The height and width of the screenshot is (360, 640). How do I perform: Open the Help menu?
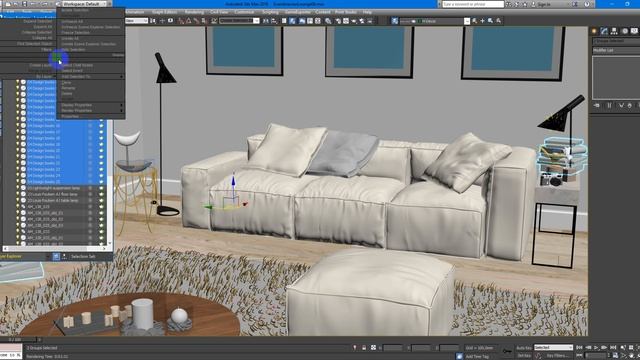pyautogui.click(x=367, y=12)
